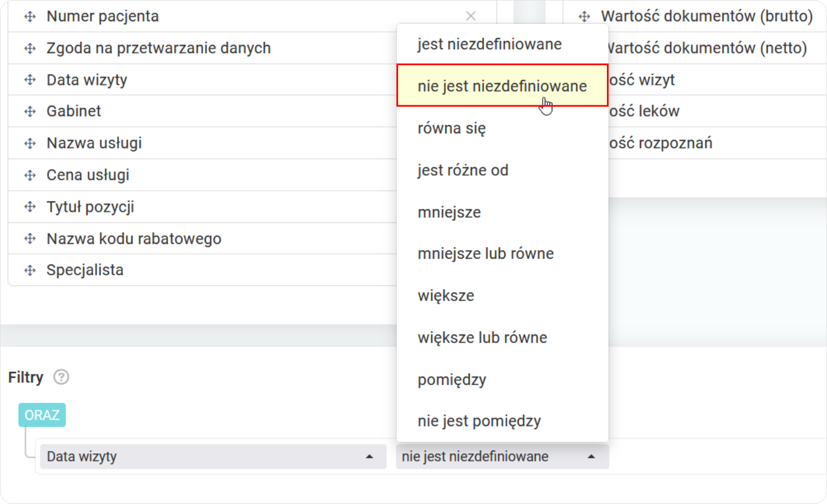The width and height of the screenshot is (827, 504).
Task: Click the drag handle next to Specjalista
Action: (x=30, y=270)
